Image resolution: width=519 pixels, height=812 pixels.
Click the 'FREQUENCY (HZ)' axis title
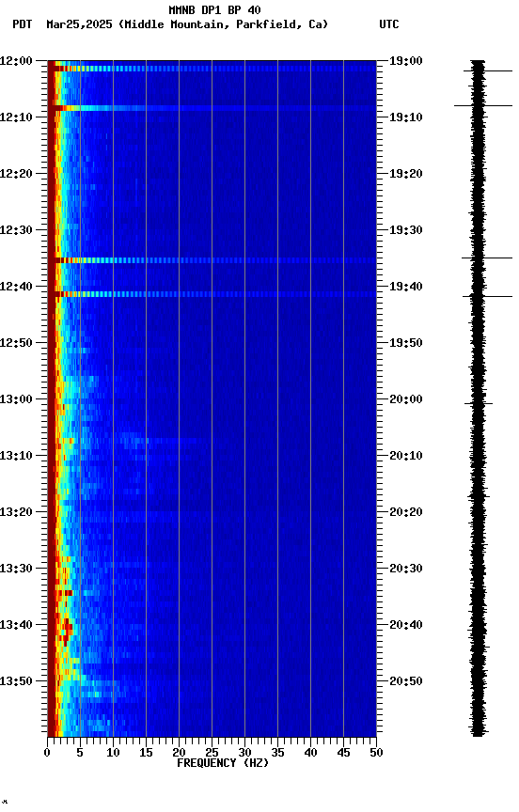point(223,763)
